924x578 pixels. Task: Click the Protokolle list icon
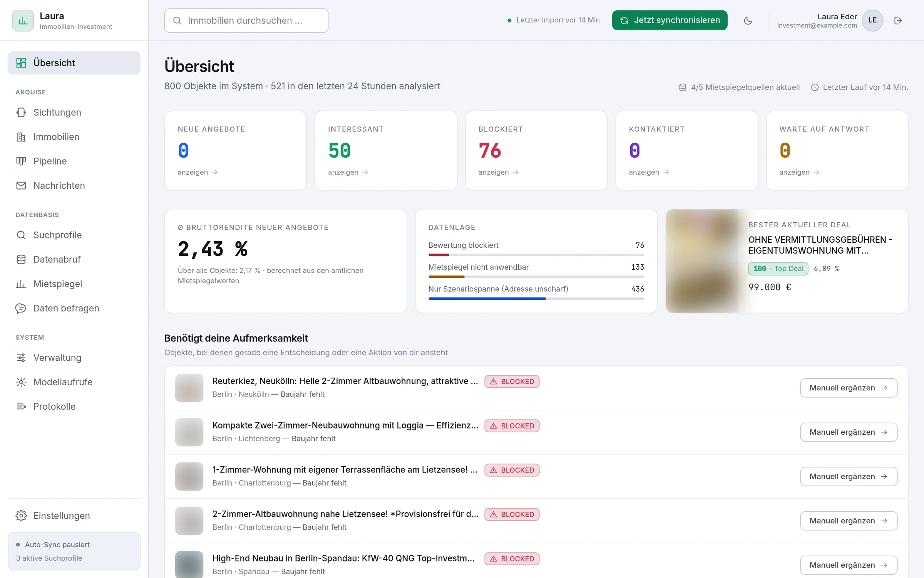pos(21,406)
